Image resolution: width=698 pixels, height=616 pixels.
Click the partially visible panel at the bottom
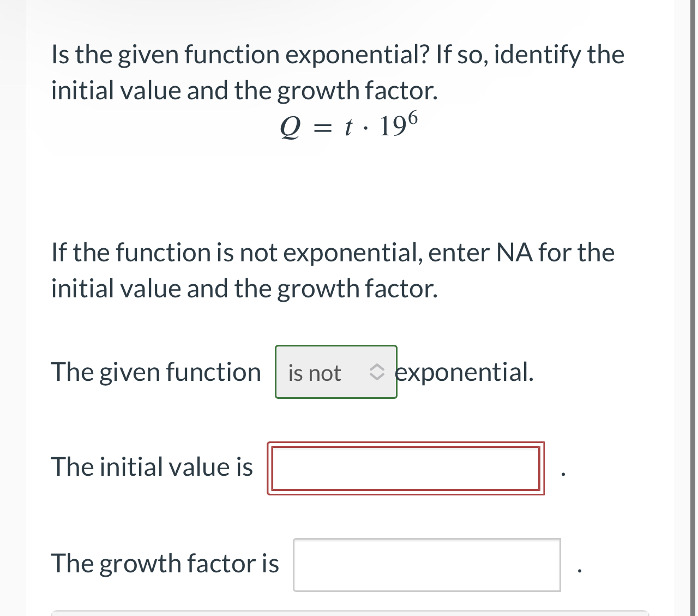coord(349,613)
